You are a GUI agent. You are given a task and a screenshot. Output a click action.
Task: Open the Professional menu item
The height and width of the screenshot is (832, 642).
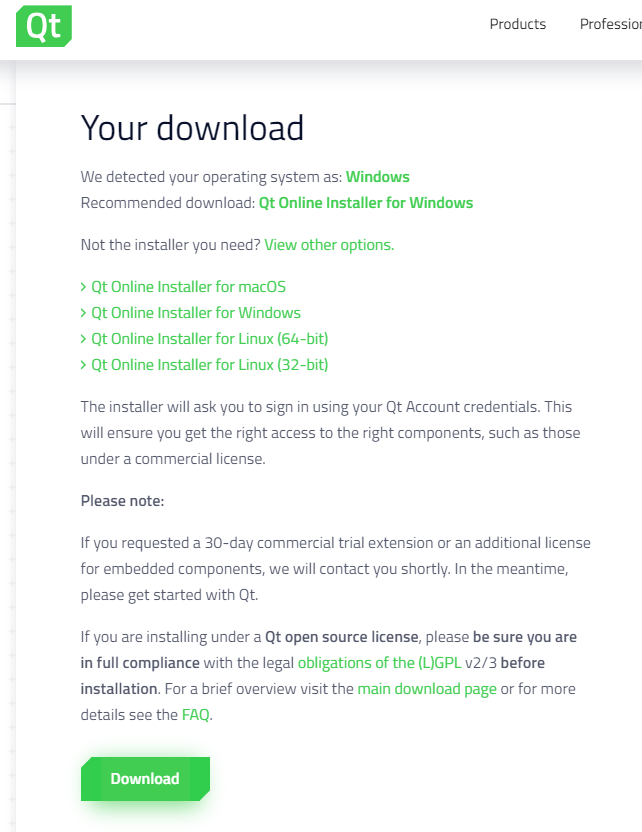611,24
